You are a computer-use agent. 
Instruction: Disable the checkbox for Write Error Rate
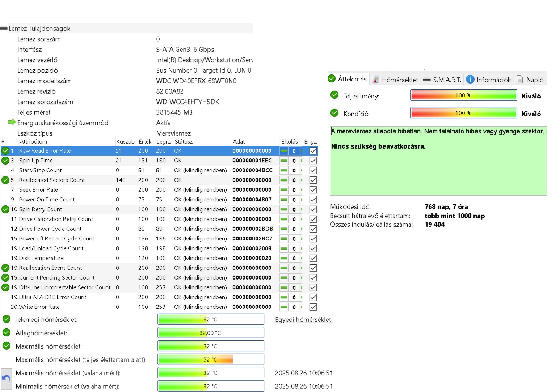click(313, 307)
